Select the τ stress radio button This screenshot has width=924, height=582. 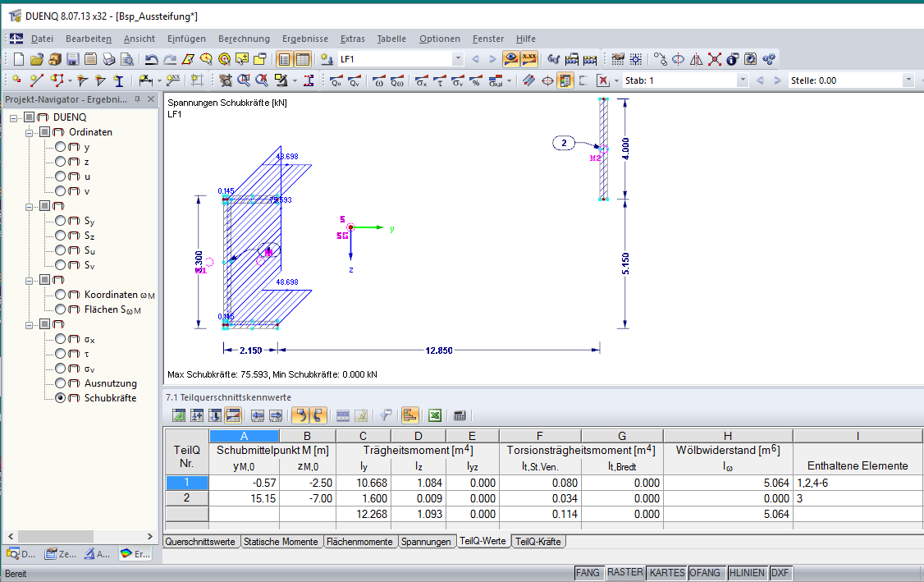coord(60,353)
